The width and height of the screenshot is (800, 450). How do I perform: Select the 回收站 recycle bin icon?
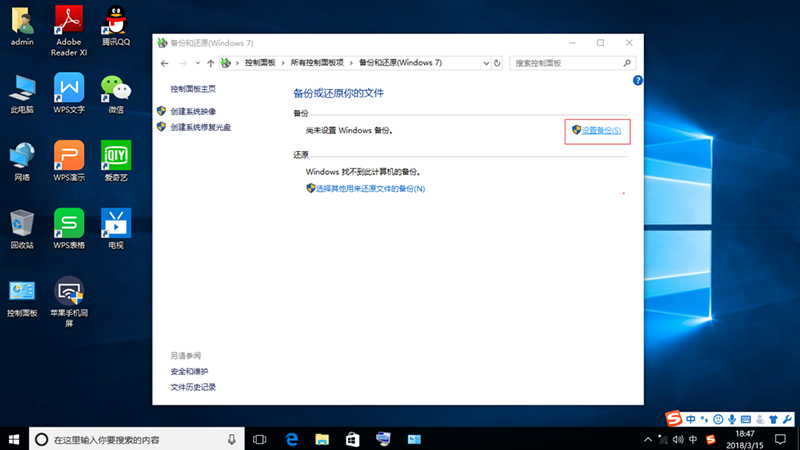point(22,229)
